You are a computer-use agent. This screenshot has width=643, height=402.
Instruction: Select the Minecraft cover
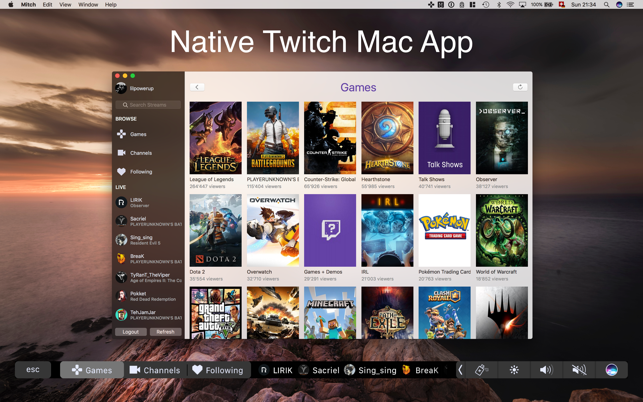(x=330, y=313)
